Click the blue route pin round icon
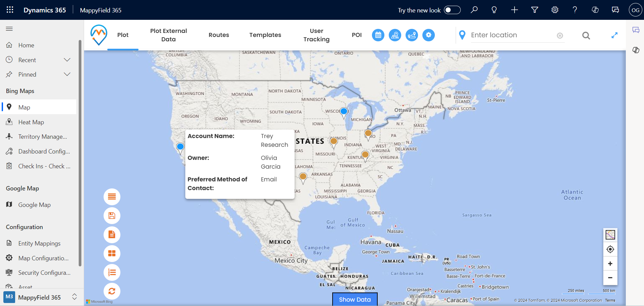 (412, 35)
